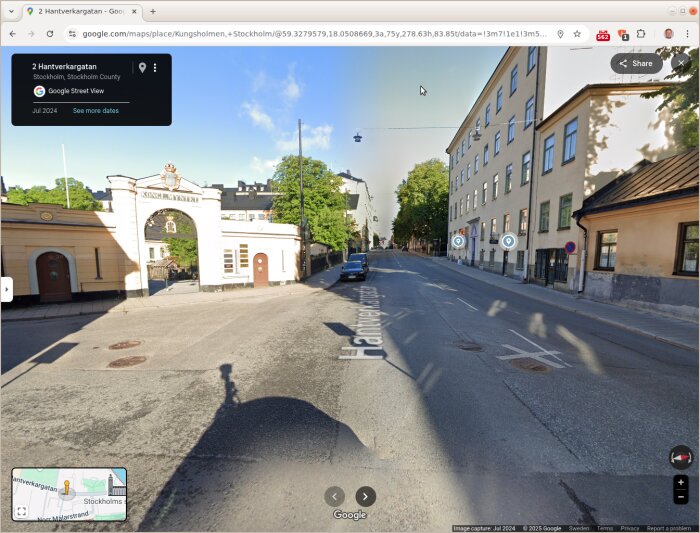This screenshot has width=700, height=533.
Task: Zoom out with the minus button
Action: 681,497
